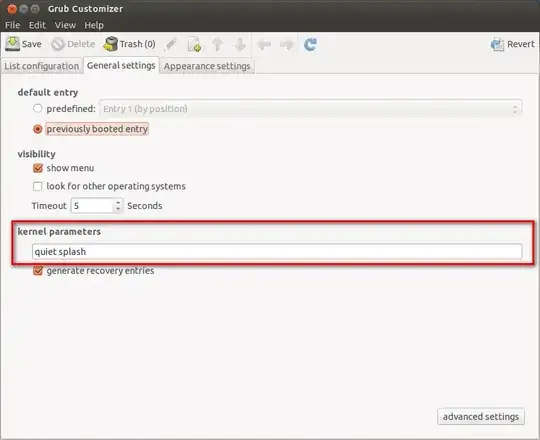Switch to Appearance settings tab
This screenshot has height=440, width=540.
pos(207,66)
